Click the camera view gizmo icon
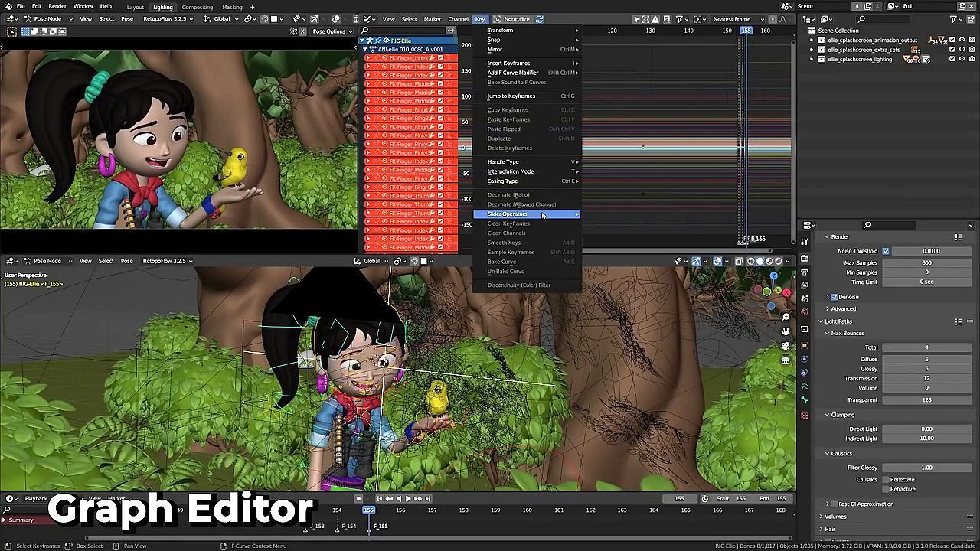Screen dimensions: 980x551 click(786, 346)
